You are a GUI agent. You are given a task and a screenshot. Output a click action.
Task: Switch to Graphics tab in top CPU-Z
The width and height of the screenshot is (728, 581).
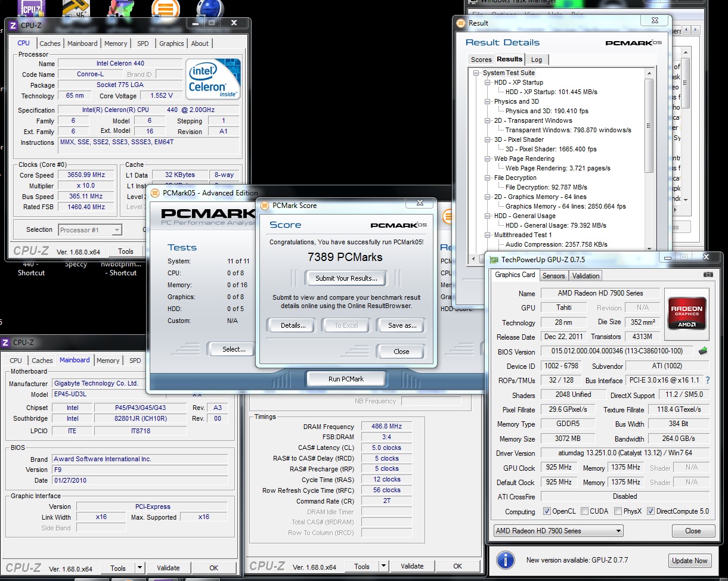tap(172, 44)
